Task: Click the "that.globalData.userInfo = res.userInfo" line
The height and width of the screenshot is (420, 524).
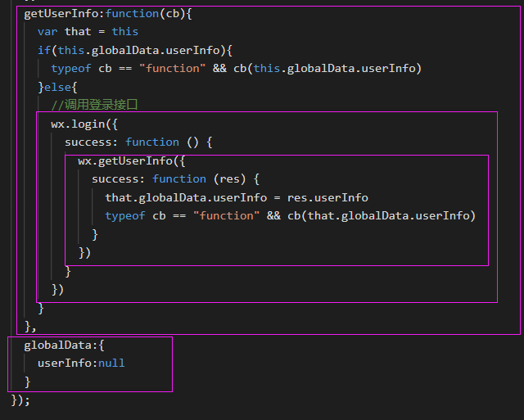Action: [x=237, y=198]
